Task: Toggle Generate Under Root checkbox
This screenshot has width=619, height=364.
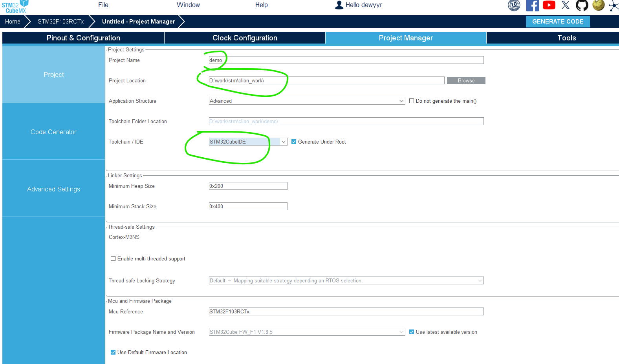Action: 294,142
